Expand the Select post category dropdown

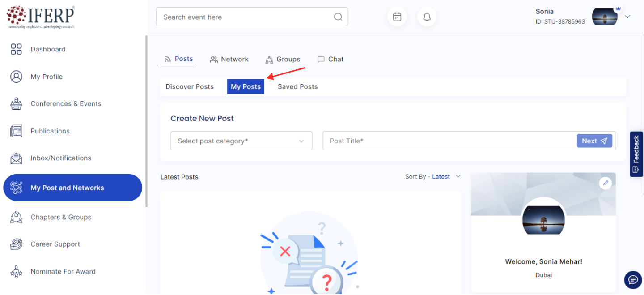[x=241, y=141]
